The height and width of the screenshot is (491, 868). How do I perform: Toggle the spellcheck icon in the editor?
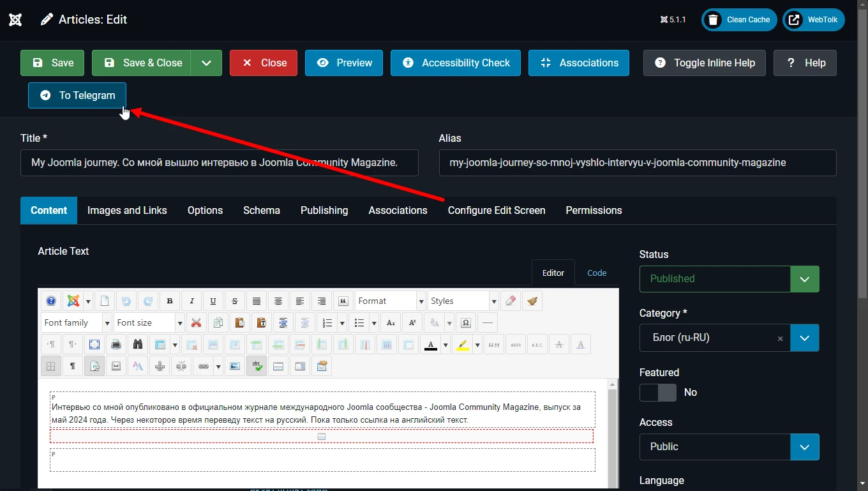[x=257, y=366]
